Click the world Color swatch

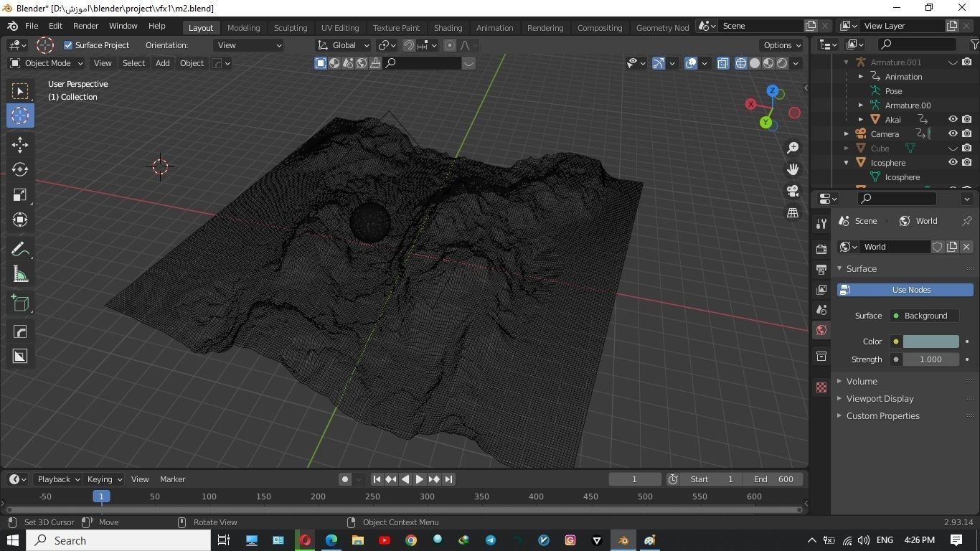tap(930, 342)
